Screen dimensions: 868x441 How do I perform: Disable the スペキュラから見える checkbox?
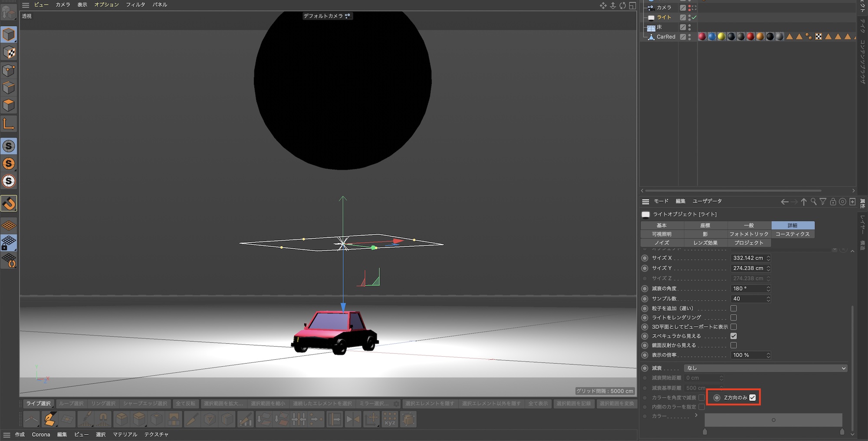(733, 336)
